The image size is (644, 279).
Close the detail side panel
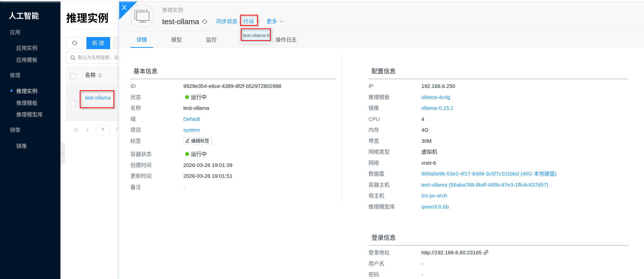tap(124, 8)
